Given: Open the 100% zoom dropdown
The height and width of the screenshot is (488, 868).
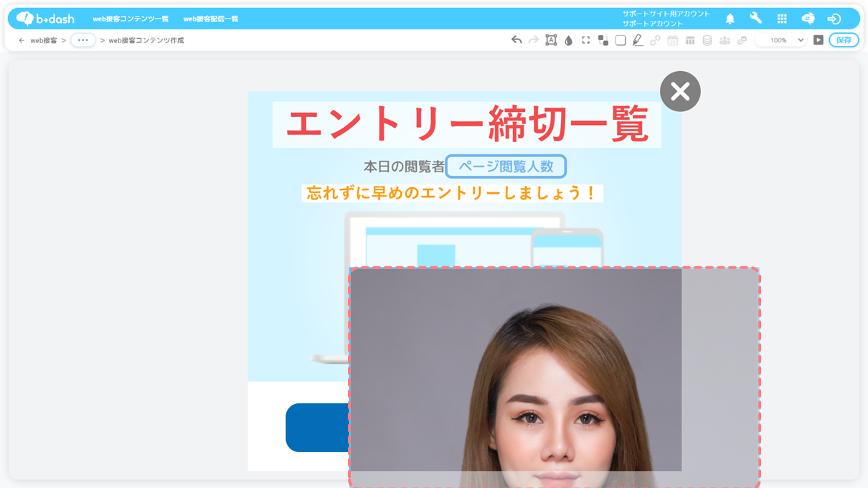Looking at the screenshot, I should pyautogui.click(x=783, y=40).
